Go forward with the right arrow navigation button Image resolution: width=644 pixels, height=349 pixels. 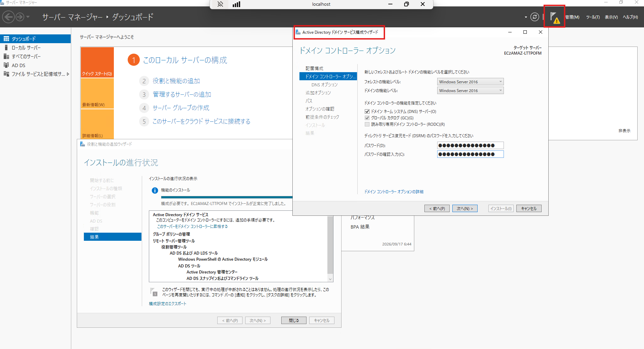coord(20,17)
